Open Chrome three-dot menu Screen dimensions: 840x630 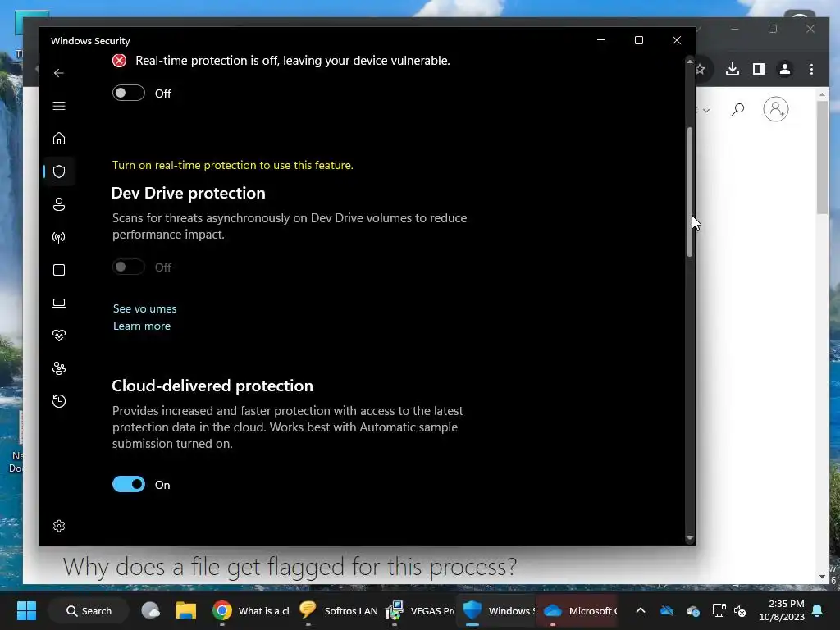point(811,69)
